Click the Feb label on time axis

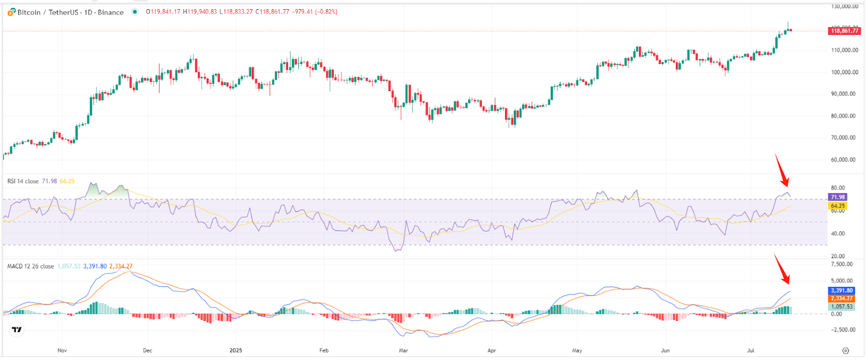(324, 351)
